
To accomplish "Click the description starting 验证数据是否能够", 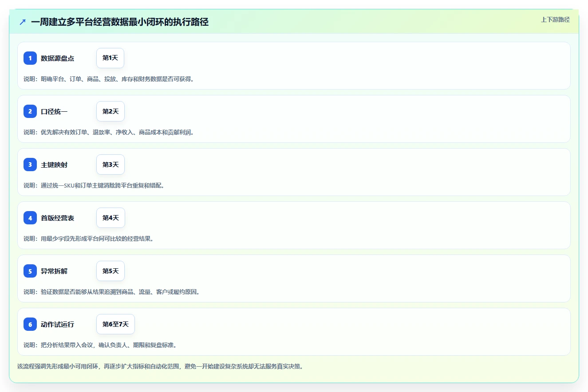I will tap(111, 292).
